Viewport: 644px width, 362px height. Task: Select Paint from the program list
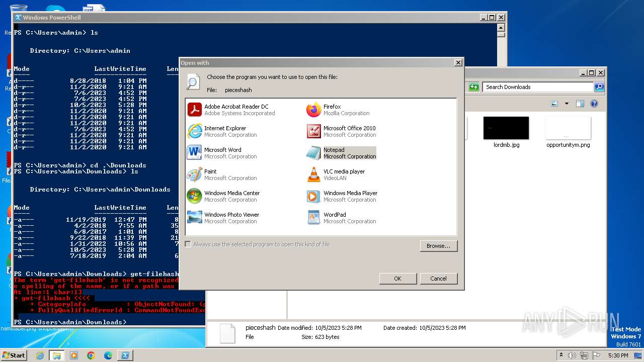(222, 174)
